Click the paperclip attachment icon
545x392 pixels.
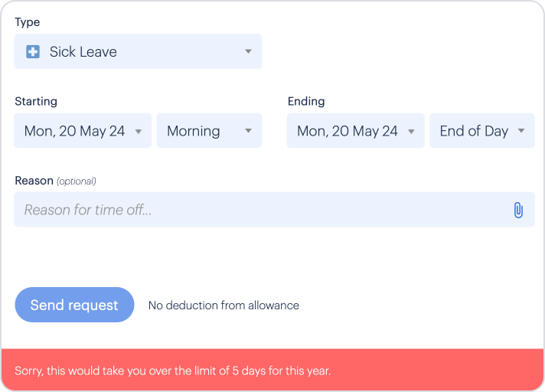click(518, 210)
